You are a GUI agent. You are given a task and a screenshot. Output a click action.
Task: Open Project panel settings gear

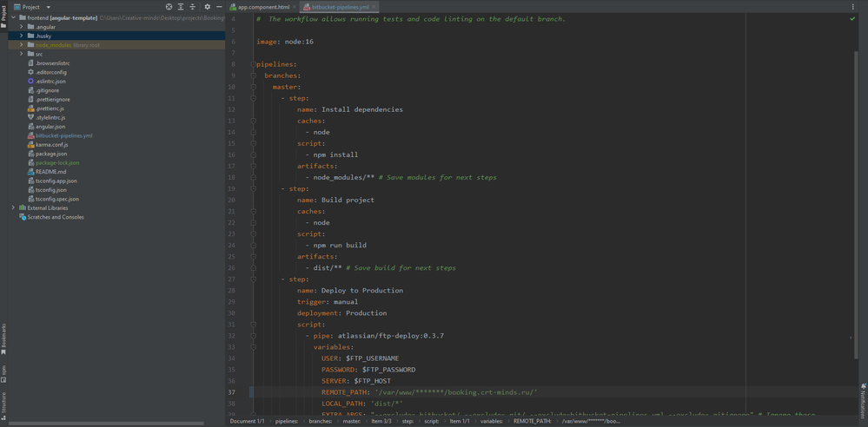pos(207,7)
